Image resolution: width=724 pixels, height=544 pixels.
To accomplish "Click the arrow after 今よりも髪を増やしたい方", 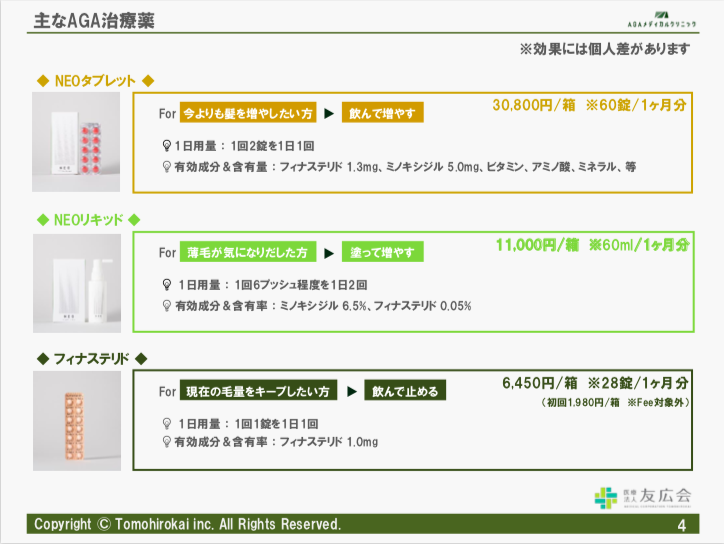I will click(x=329, y=113).
